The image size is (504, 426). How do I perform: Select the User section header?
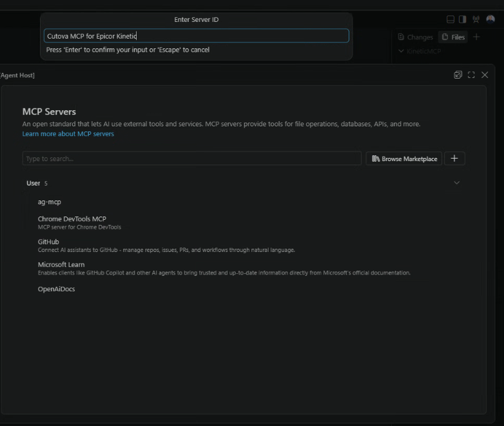pos(244,183)
